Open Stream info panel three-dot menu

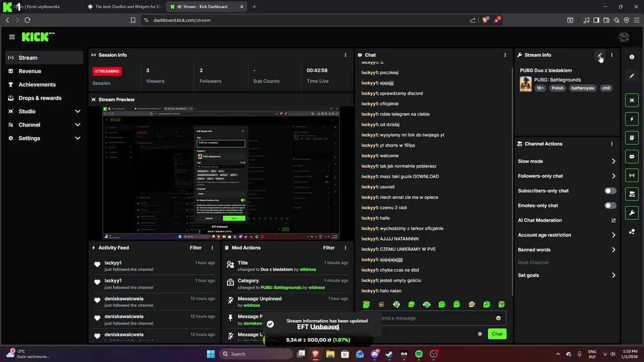[x=612, y=55]
